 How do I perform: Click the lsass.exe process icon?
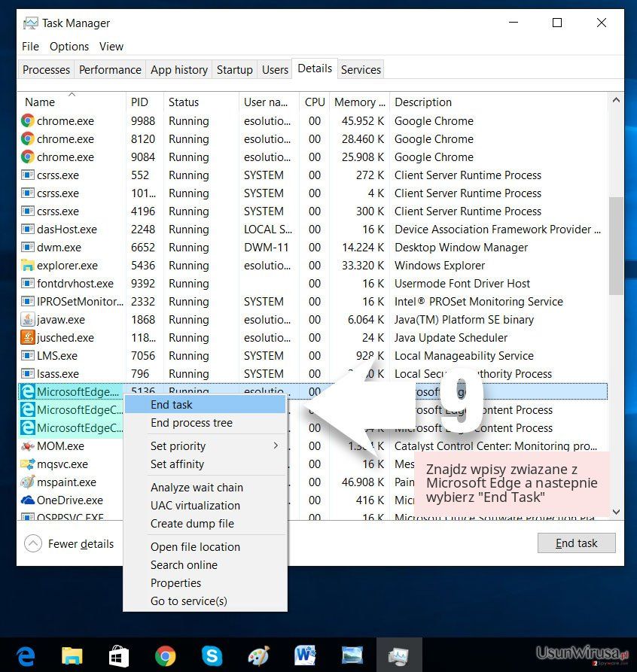[27, 373]
